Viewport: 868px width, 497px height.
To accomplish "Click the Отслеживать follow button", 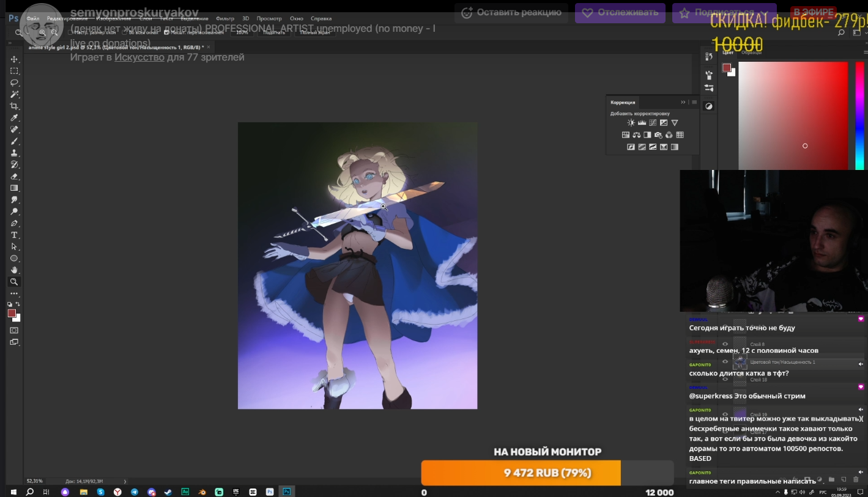I will [x=620, y=12].
